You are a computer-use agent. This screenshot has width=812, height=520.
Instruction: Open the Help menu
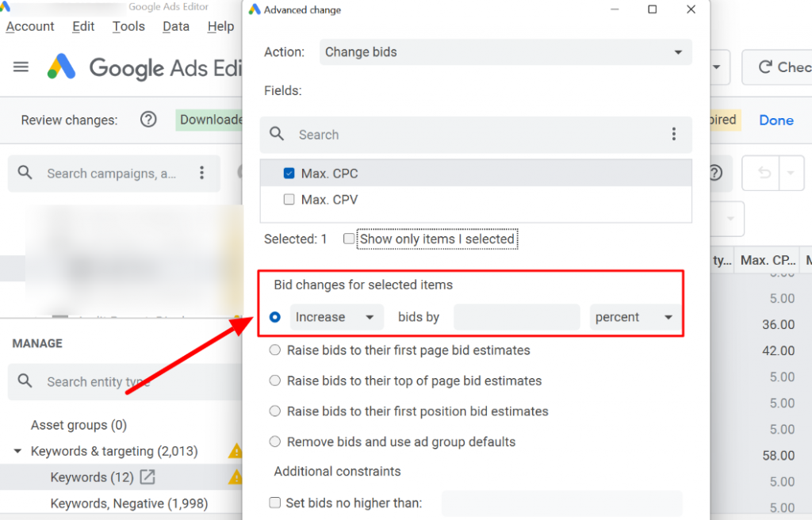click(220, 26)
